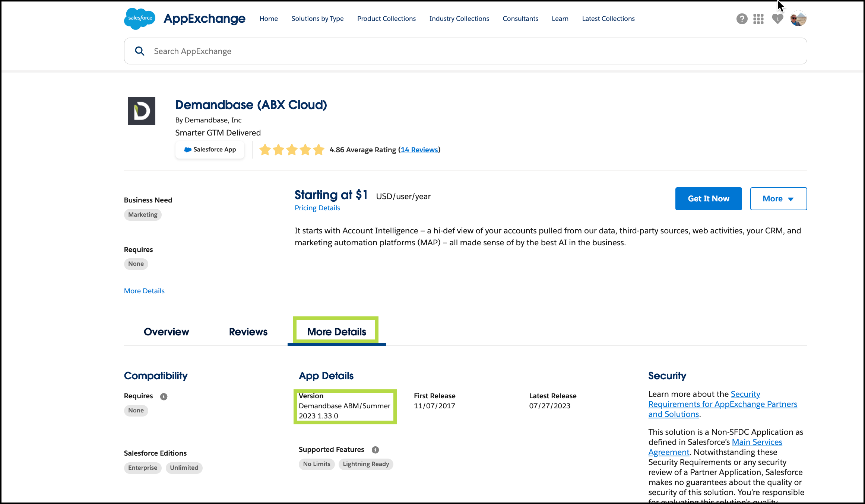Click the help question mark icon
Image resolution: width=865 pixels, height=504 pixels.
pyautogui.click(x=742, y=19)
